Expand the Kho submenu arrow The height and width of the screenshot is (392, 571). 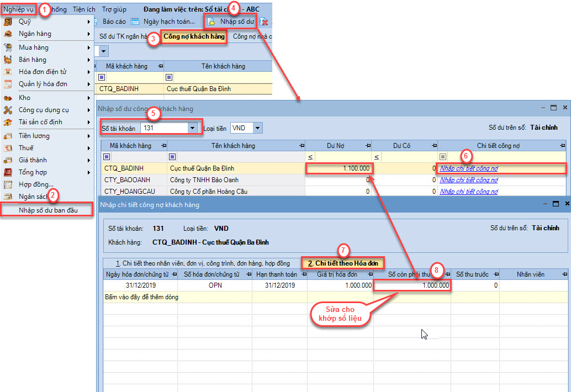tap(88, 98)
